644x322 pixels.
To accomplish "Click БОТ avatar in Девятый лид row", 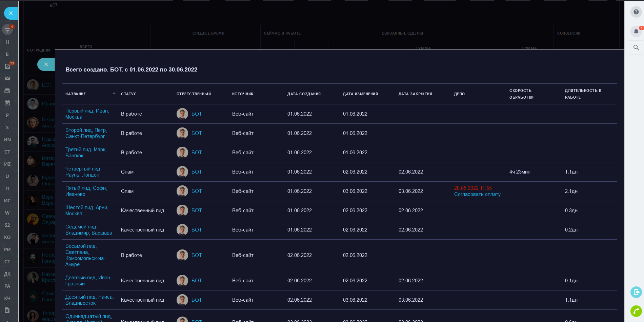I will (182, 281).
